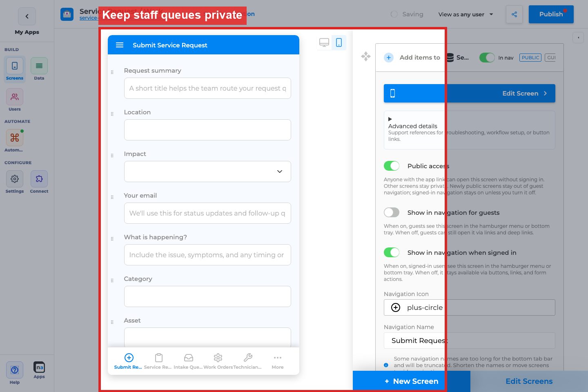Open the Impact dropdown field
This screenshot has width=588, height=392.
(207, 171)
